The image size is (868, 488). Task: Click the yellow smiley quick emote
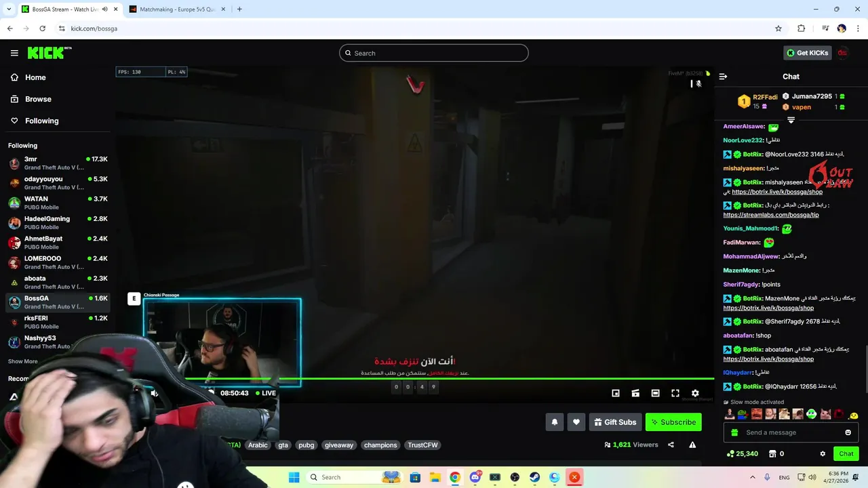click(x=853, y=415)
